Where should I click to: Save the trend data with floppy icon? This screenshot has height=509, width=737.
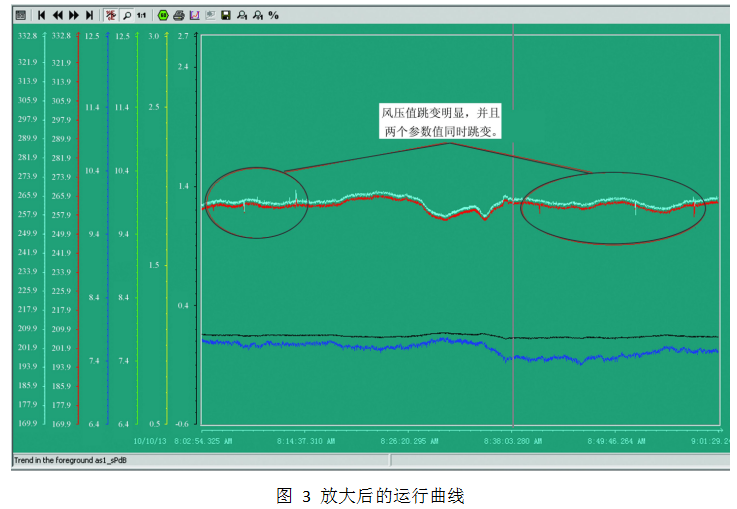[x=226, y=15]
